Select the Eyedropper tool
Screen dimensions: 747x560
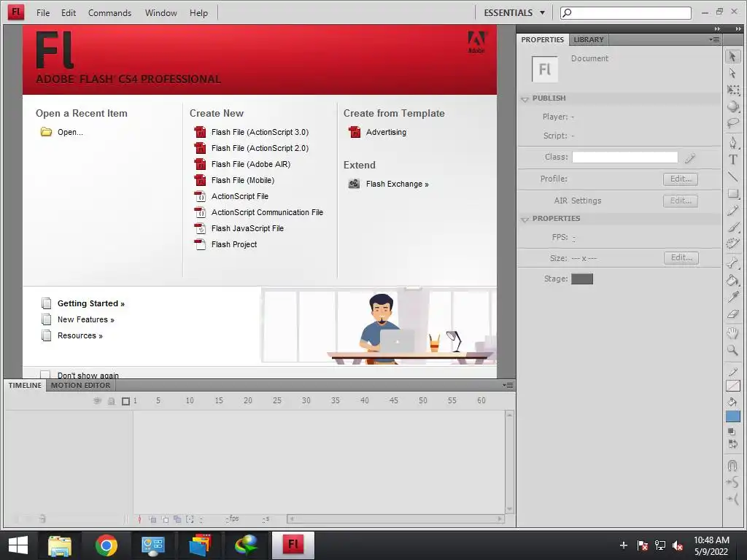click(x=732, y=297)
